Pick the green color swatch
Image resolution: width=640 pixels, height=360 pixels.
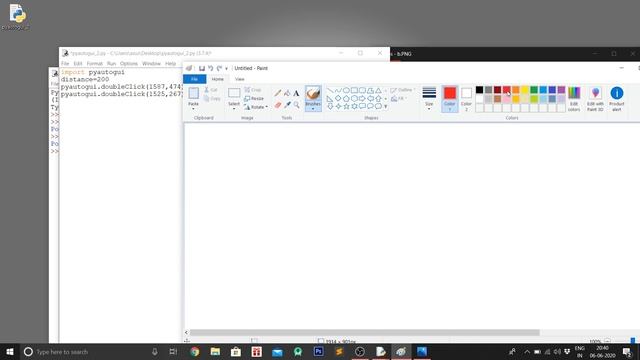534,90
